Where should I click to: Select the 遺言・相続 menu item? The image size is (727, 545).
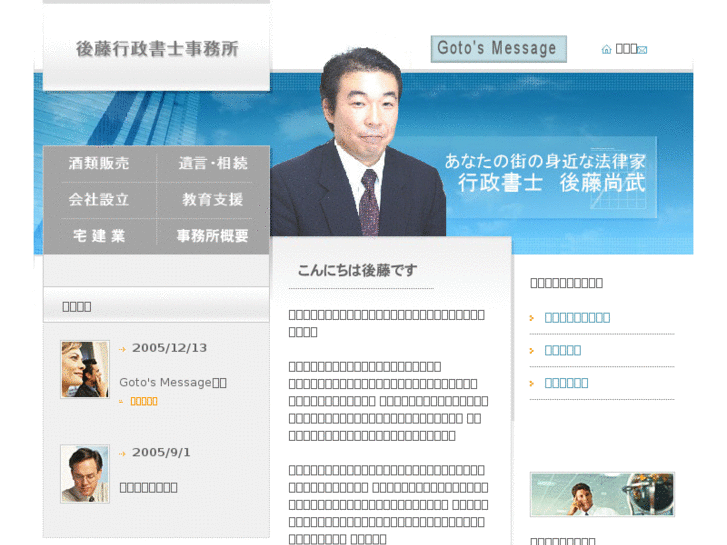tap(212, 164)
